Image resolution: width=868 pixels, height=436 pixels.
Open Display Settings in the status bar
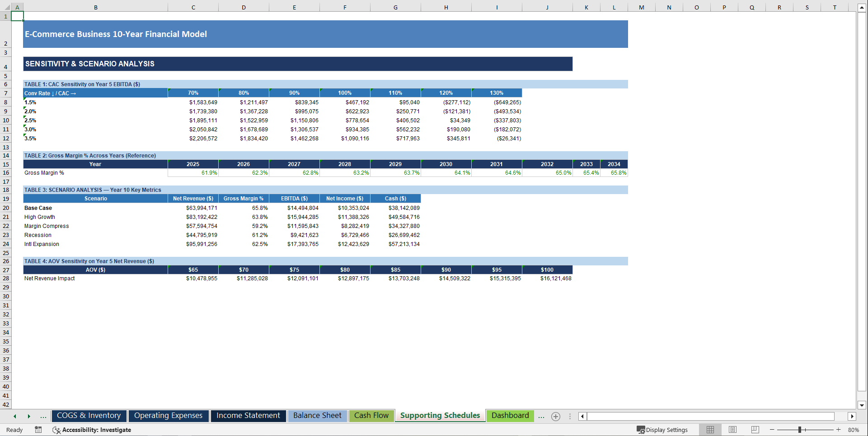663,430
